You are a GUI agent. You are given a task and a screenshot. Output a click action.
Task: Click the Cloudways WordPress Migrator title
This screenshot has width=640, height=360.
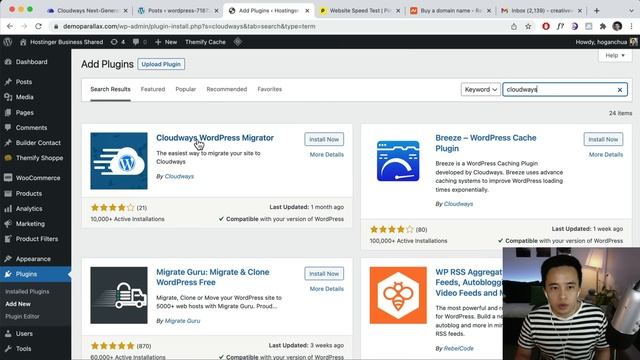[x=215, y=138]
